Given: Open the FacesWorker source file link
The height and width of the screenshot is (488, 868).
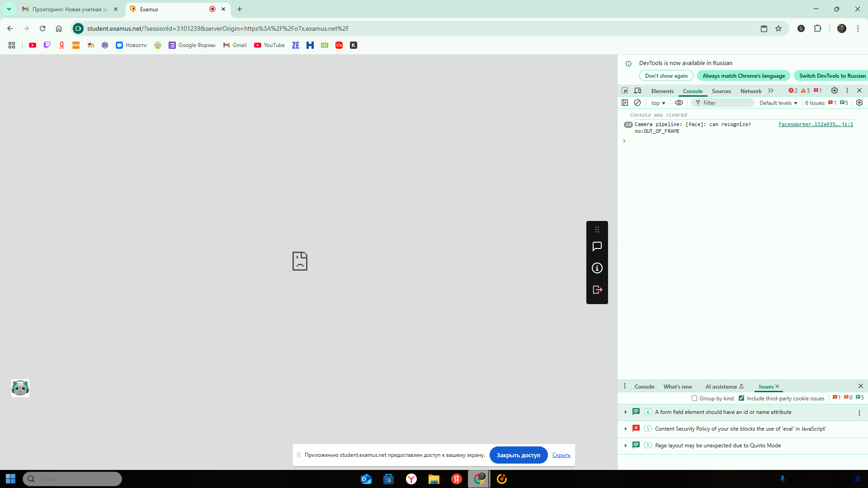Looking at the screenshot, I should pyautogui.click(x=816, y=124).
